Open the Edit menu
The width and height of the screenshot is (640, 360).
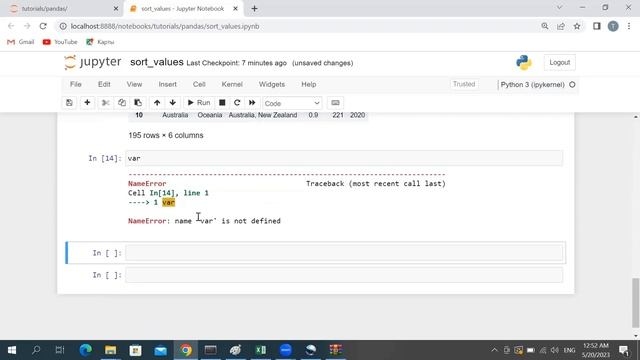(x=104, y=84)
